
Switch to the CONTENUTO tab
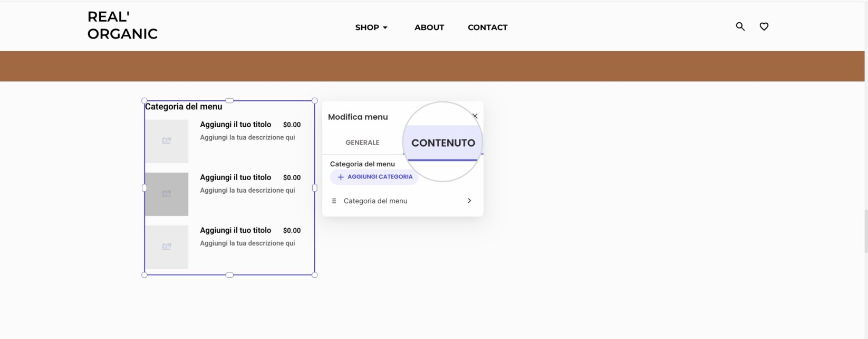(x=443, y=143)
